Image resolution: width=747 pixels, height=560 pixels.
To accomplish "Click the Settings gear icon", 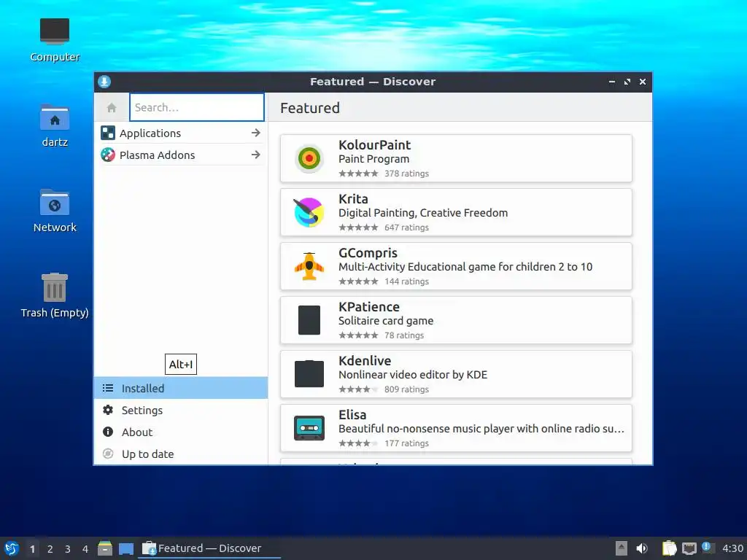I will click(x=108, y=410).
